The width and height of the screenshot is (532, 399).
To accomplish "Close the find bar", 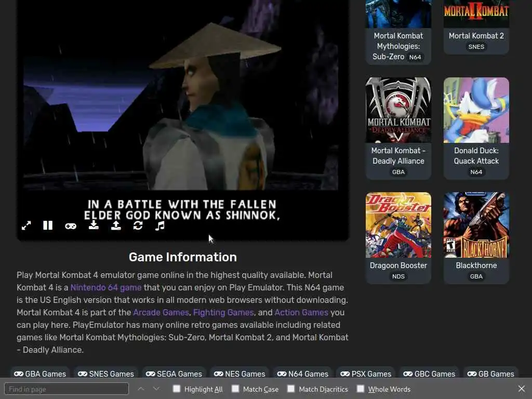I will click(522, 389).
